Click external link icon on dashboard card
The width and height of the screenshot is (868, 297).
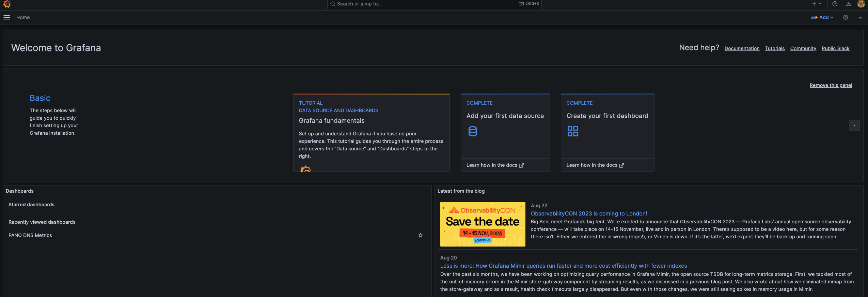pos(621,165)
